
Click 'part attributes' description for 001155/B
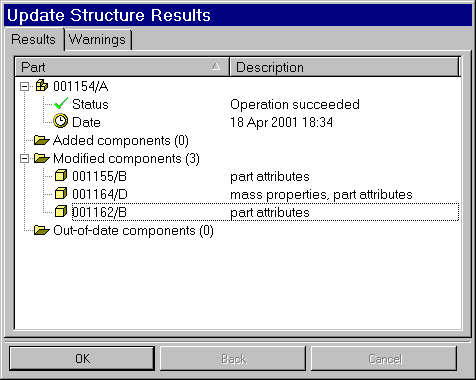(270, 176)
